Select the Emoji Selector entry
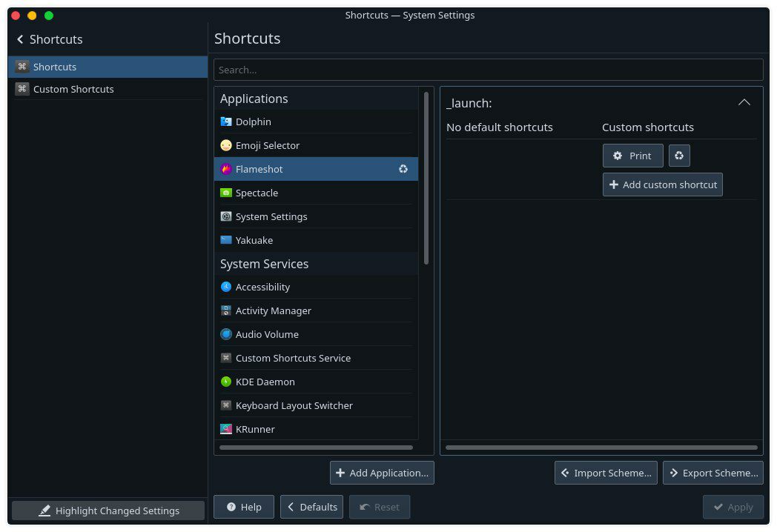The width and height of the screenshot is (777, 532). (x=316, y=145)
